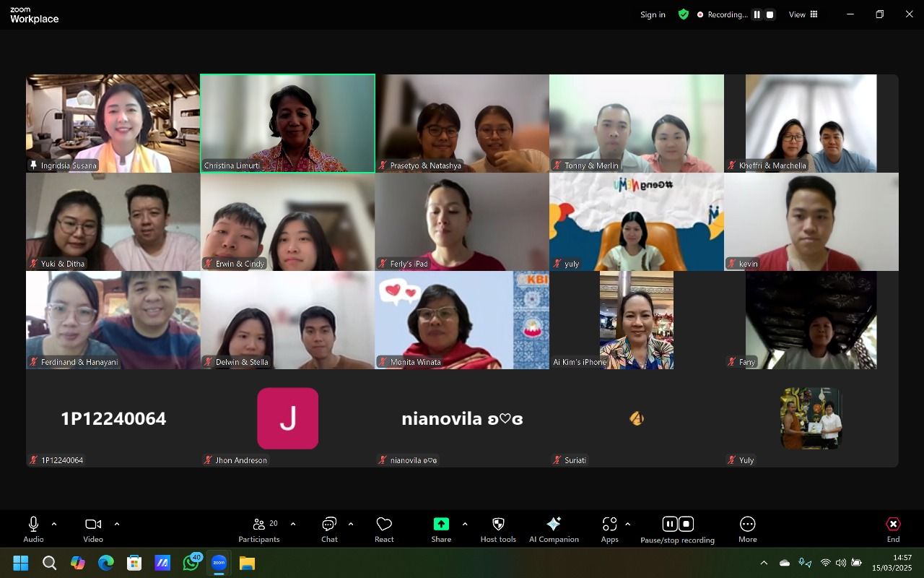Viewport: 924px width, 578px height.
Task: Select Christina Limurti's video tile
Action: point(287,123)
